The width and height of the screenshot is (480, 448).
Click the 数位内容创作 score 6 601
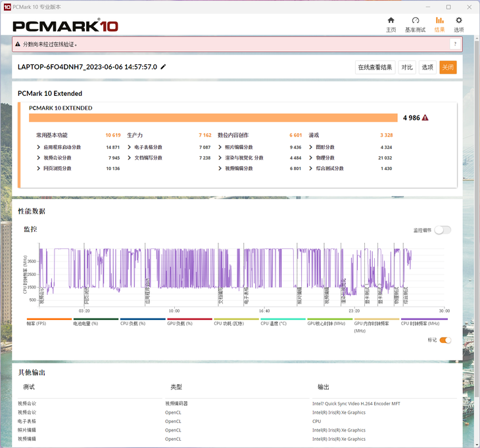(296, 135)
